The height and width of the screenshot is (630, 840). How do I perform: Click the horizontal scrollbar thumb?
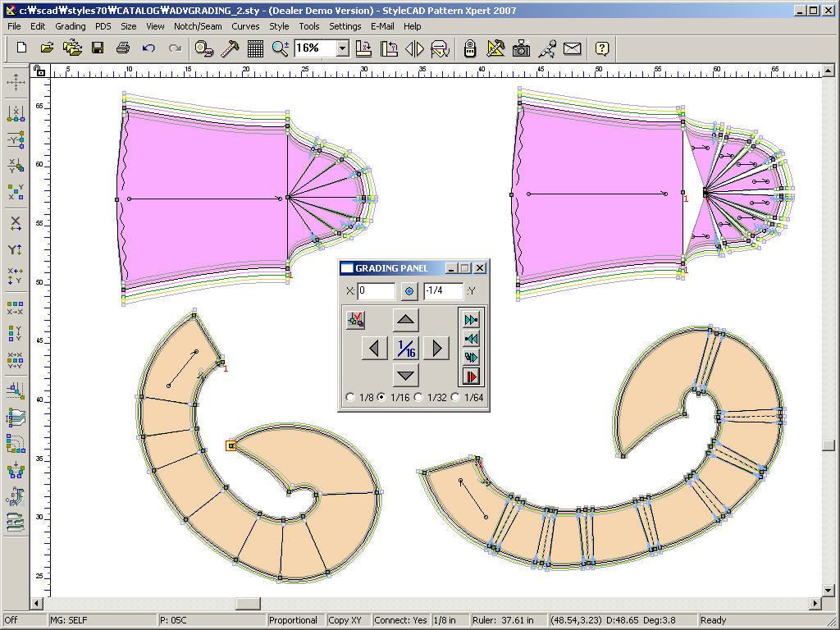point(248,604)
